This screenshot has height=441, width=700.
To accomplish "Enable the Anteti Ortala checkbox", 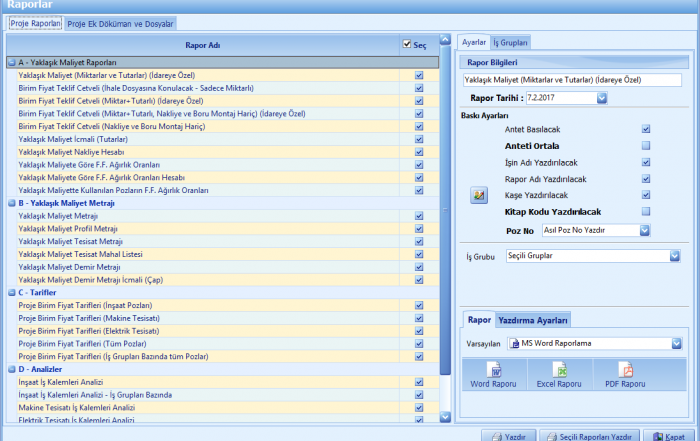I will pos(646,146).
